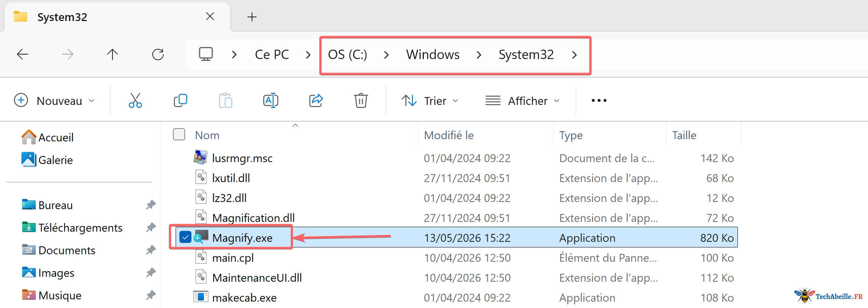The width and height of the screenshot is (868, 308).
Task: Open the Nouveau dropdown
Action: 54,100
